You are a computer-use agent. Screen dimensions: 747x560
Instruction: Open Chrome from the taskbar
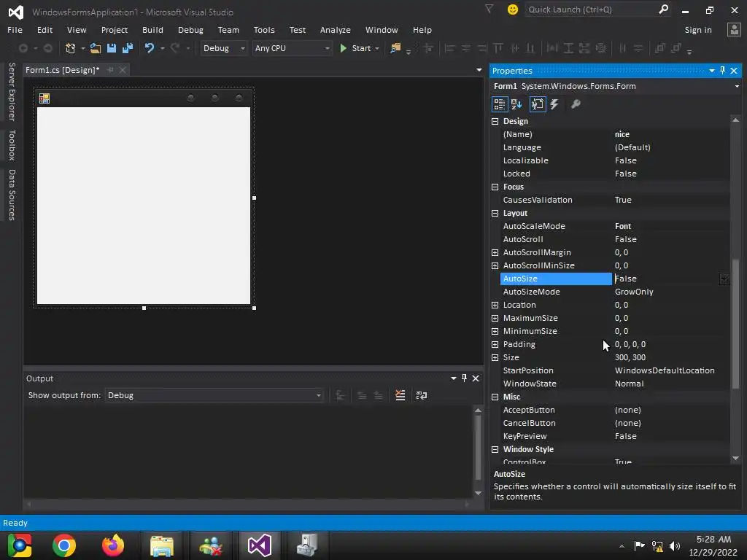pyautogui.click(x=64, y=545)
